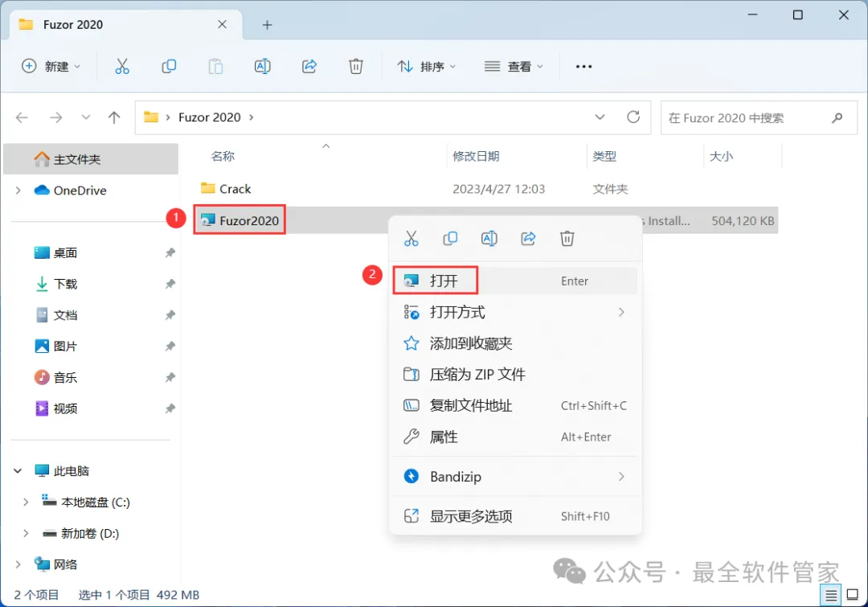This screenshot has height=607, width=868.
Task: Click the Cut icon in the toolbar
Action: tap(122, 67)
